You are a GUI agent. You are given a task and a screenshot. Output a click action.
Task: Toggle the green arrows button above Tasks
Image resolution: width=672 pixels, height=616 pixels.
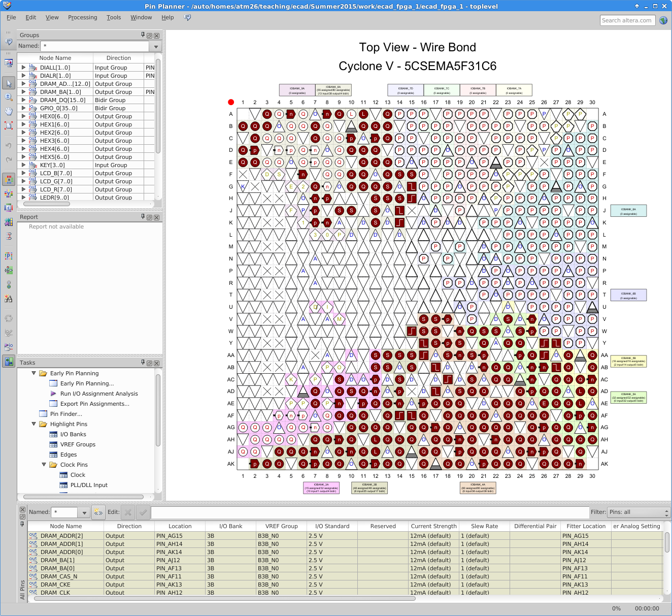tap(9, 362)
